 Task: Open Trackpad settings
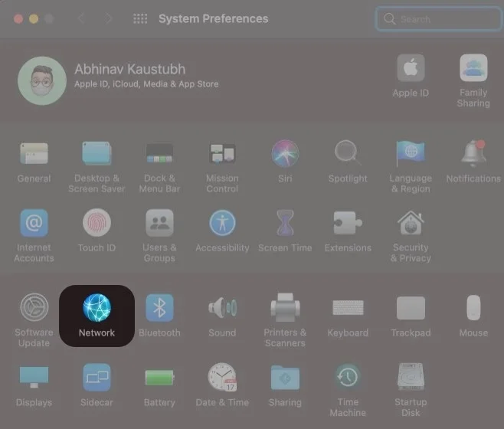click(411, 308)
